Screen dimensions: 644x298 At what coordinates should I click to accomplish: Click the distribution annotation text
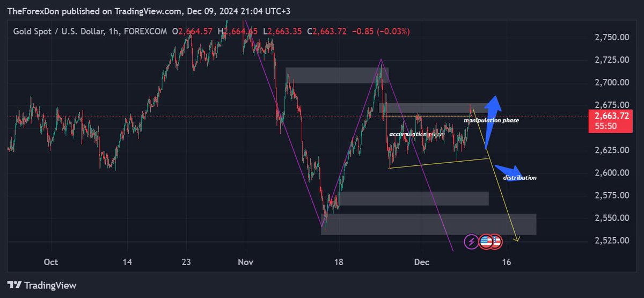(519, 178)
